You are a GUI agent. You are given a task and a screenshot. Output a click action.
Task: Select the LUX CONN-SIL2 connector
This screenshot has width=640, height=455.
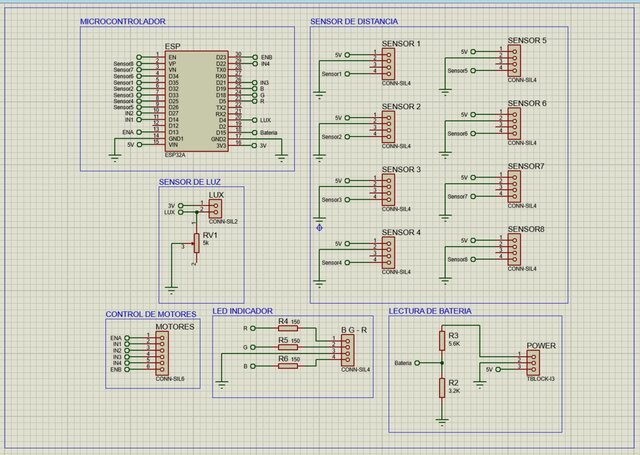coord(216,209)
